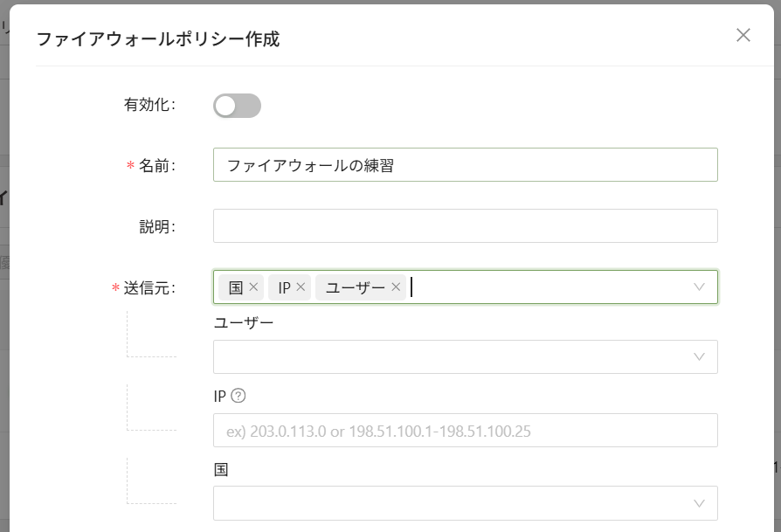Click the IP address input field
This screenshot has width=781, height=532.
tap(465, 431)
